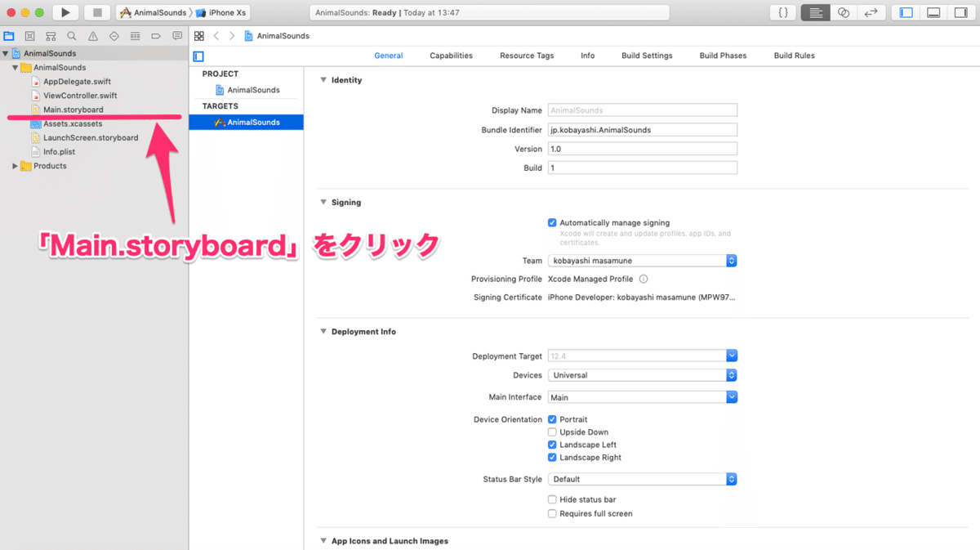The height and width of the screenshot is (550, 980).
Task: Open the Issue navigator warning icon
Action: 93,36
